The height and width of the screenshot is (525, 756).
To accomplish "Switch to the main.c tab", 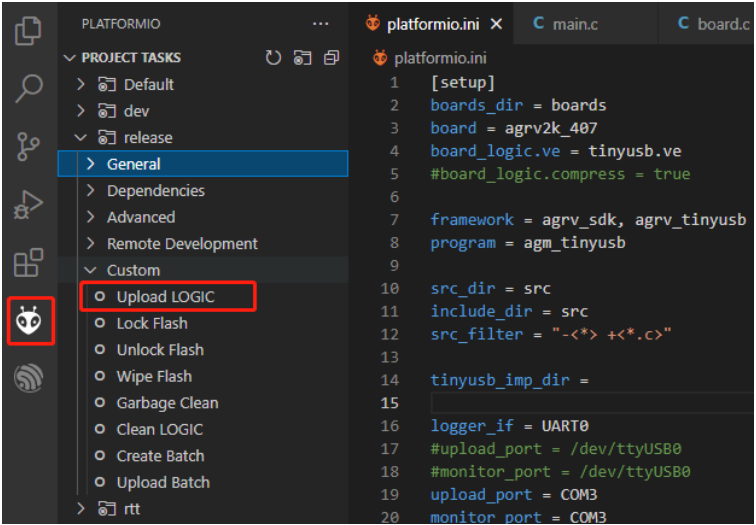I will (x=575, y=24).
